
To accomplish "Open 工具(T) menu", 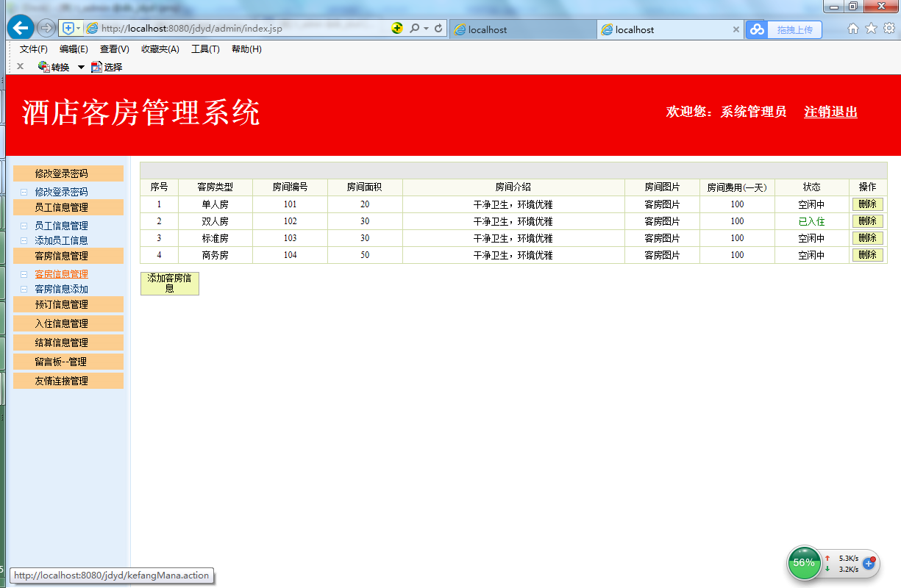I will click(205, 49).
